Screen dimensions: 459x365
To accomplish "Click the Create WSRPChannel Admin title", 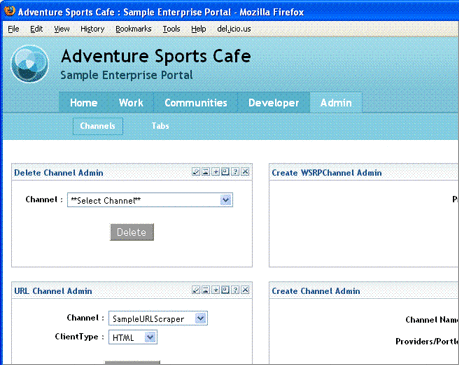I will [x=327, y=173].
